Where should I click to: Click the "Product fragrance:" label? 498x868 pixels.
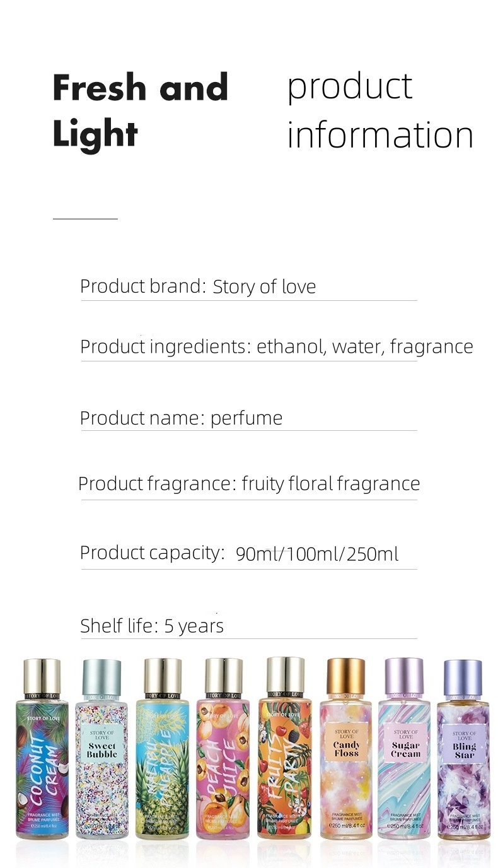pos(156,484)
